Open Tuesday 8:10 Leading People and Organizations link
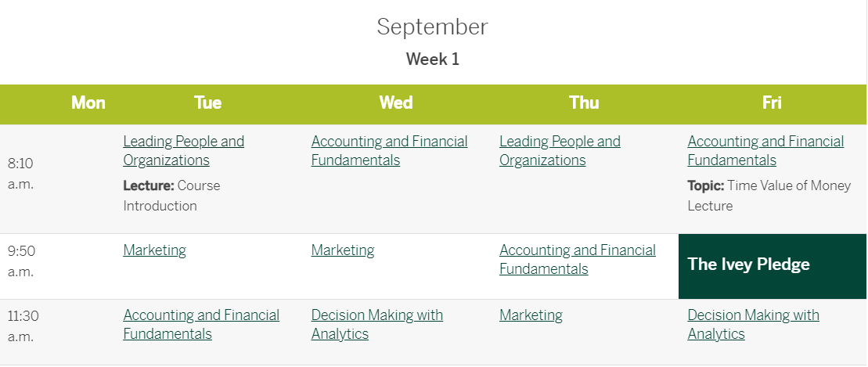Screen dimensions: 868x367 (x=183, y=150)
